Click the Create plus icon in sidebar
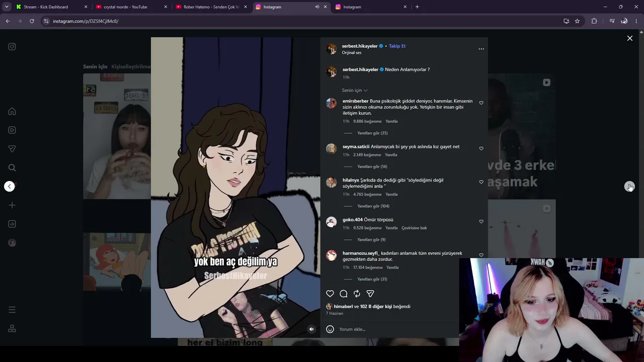 click(x=12, y=205)
